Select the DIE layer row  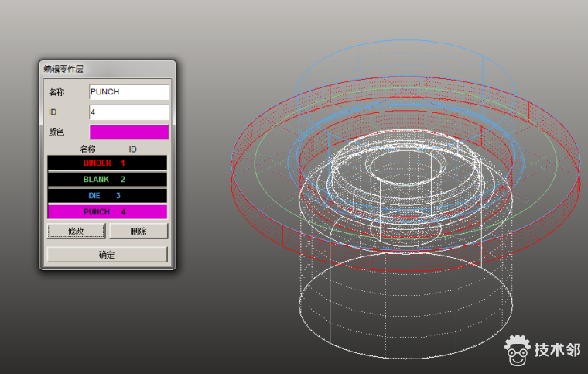(107, 196)
